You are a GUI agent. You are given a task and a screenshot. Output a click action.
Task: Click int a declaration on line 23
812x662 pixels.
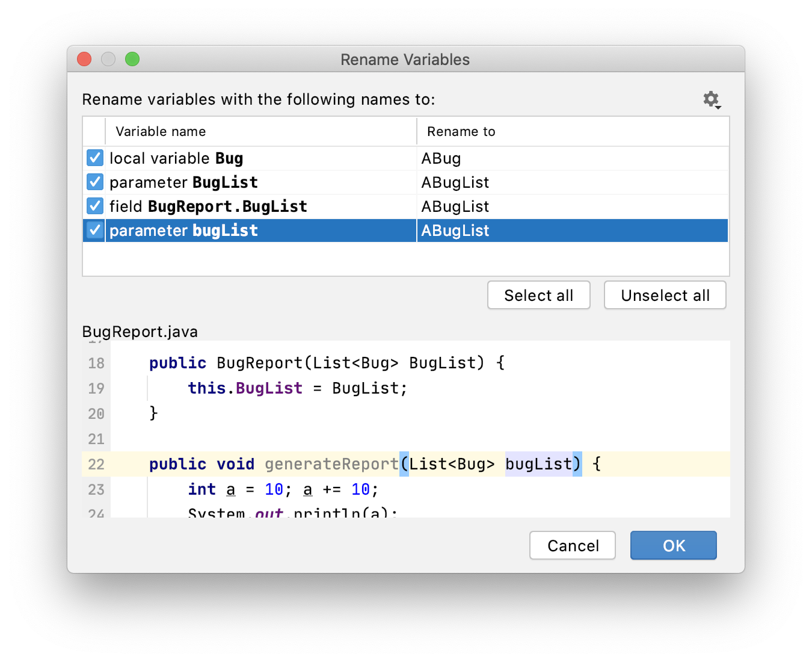point(212,489)
